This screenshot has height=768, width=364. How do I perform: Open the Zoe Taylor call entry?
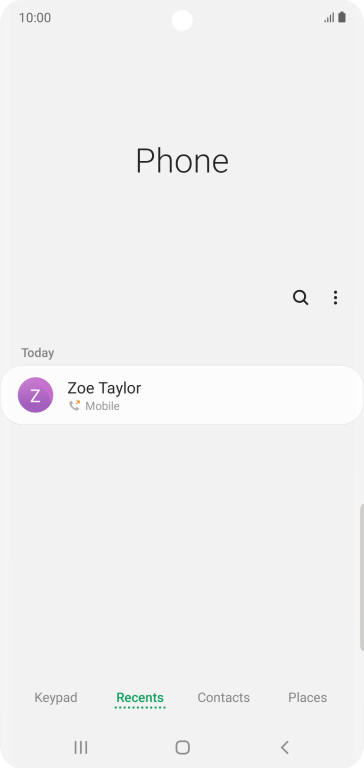182,395
